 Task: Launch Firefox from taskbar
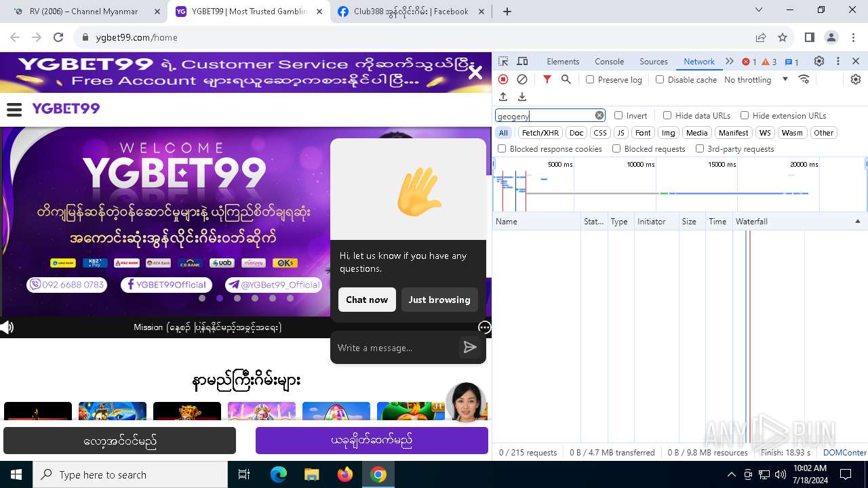pyautogui.click(x=345, y=474)
